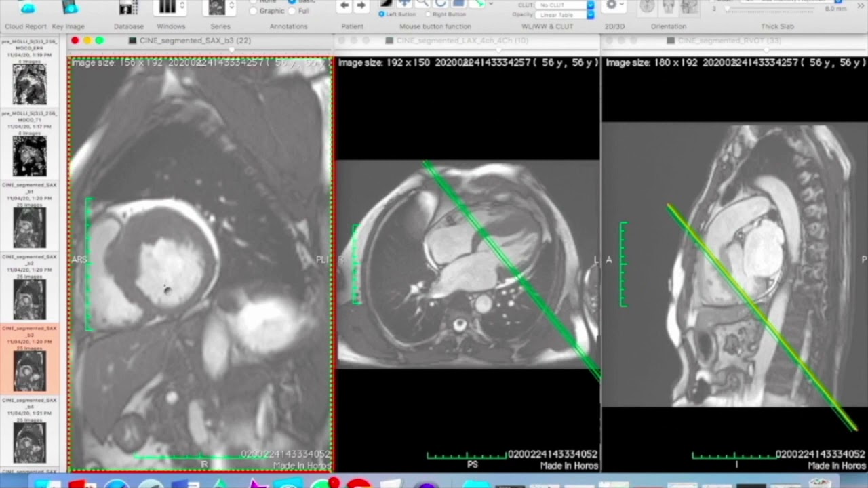Viewport: 868px width, 488px height.
Task: Open the CLUT dropdown showing No CLUT
Action: [564, 5]
